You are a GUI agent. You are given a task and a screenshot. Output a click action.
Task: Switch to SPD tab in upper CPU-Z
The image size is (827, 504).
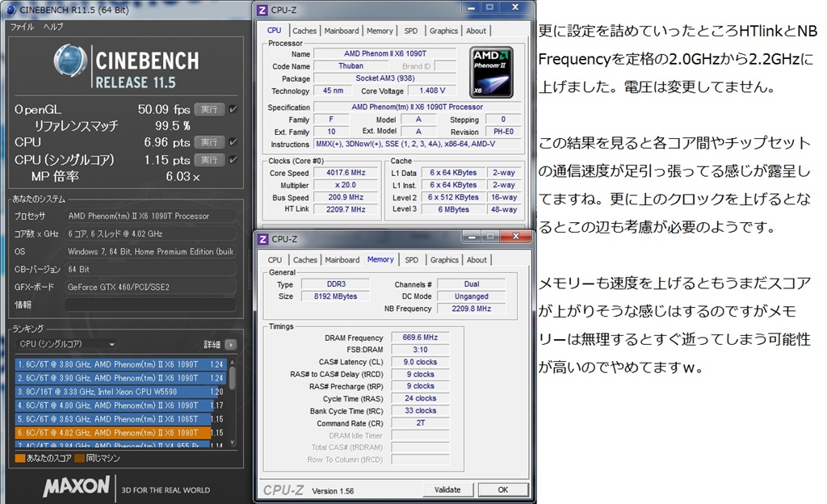click(x=411, y=31)
